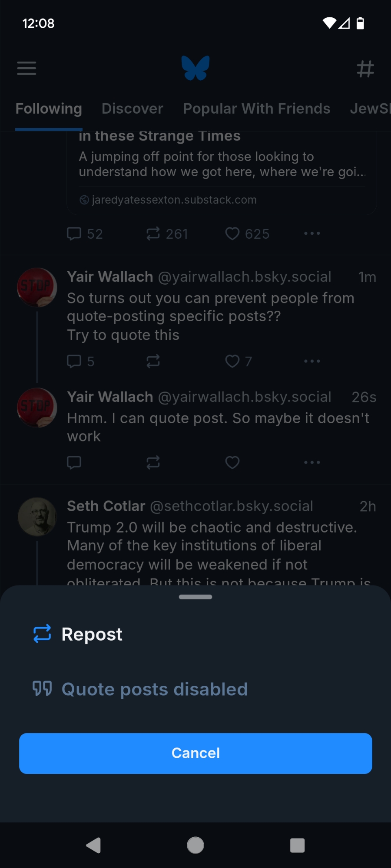The width and height of the screenshot is (391, 868).
Task: Open more options on the substack link post
Action: tap(312, 233)
